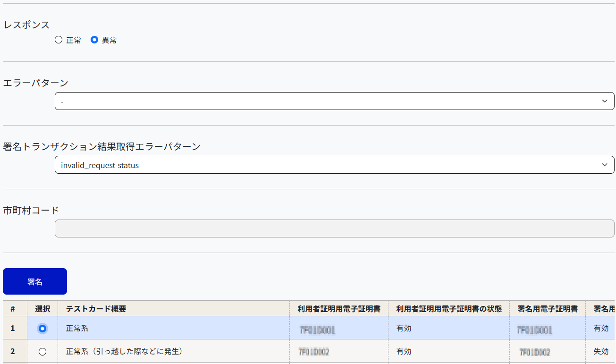Click the 署名用電子証明書 column header
The image size is (616, 364).
(x=548, y=309)
